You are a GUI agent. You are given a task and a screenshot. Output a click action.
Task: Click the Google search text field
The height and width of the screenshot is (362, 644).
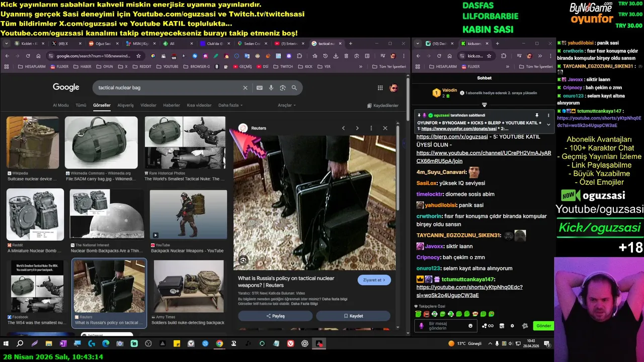(x=169, y=87)
